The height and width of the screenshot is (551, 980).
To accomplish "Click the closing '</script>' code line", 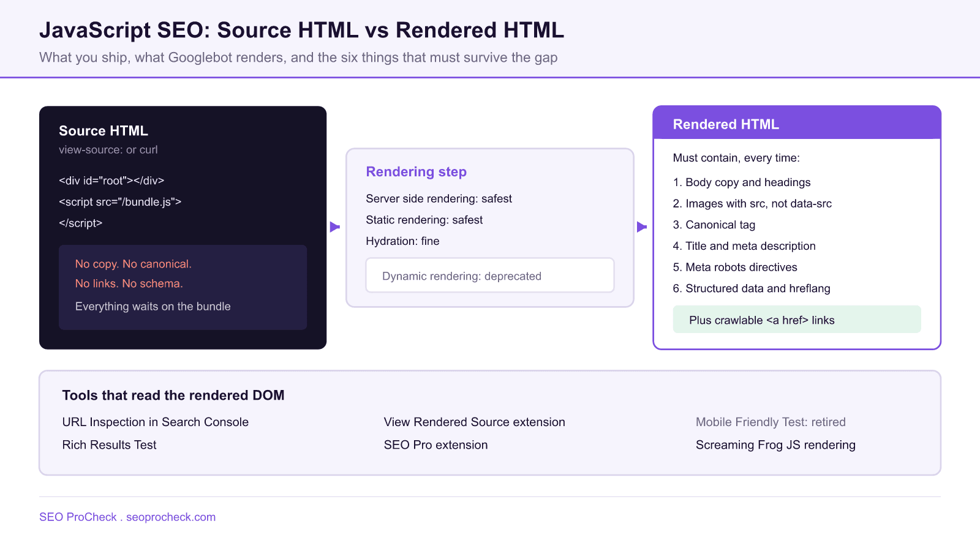I will [x=81, y=223].
